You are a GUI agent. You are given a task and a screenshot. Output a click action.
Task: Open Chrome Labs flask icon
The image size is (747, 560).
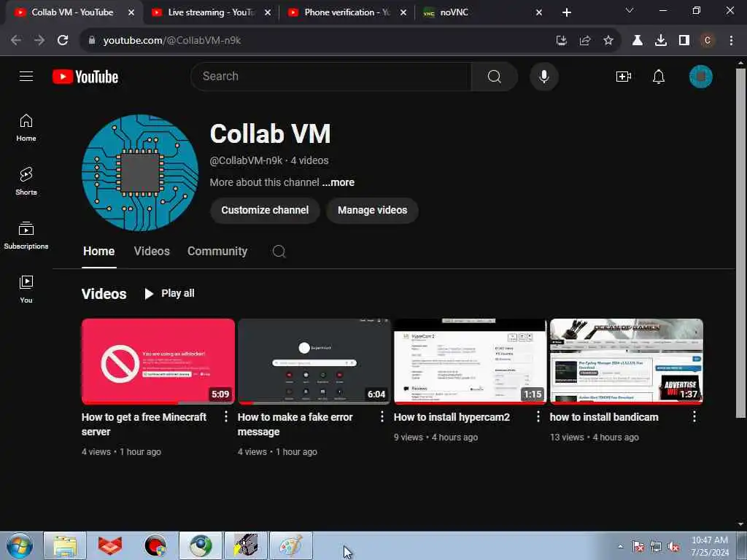(637, 40)
